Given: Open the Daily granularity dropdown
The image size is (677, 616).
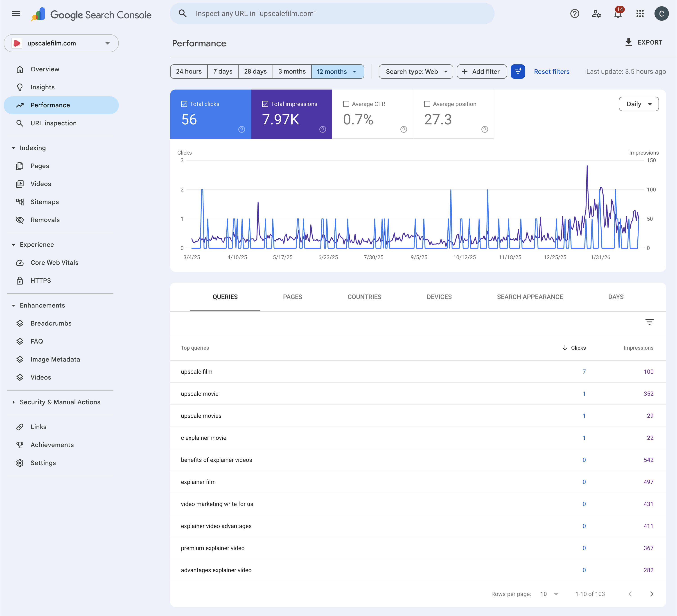Looking at the screenshot, I should (638, 104).
